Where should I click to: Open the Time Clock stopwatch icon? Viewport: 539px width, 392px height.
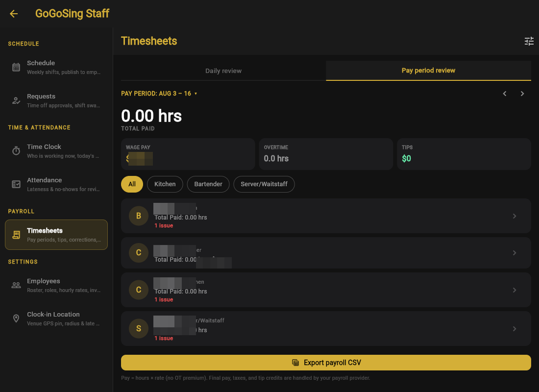pyautogui.click(x=16, y=150)
